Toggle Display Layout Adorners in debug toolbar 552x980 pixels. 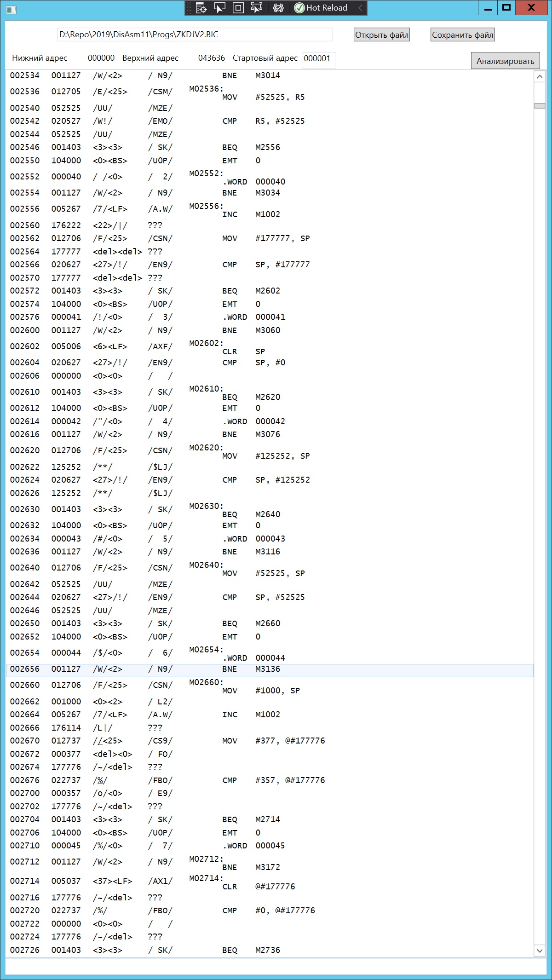pyautogui.click(x=238, y=8)
